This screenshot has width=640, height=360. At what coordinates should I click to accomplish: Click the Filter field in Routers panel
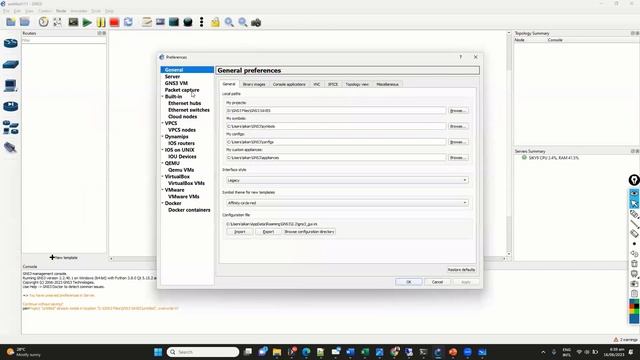click(64, 40)
